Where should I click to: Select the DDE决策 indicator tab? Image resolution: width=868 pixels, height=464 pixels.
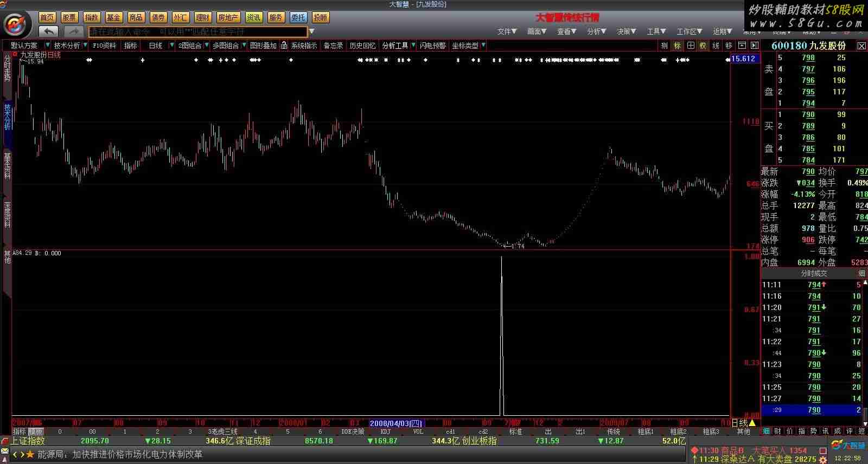click(353, 431)
